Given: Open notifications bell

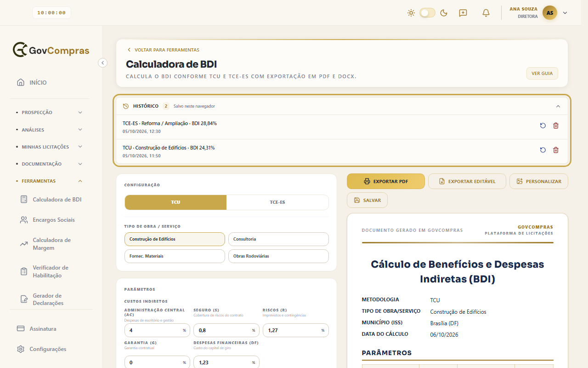Looking at the screenshot, I should (486, 13).
